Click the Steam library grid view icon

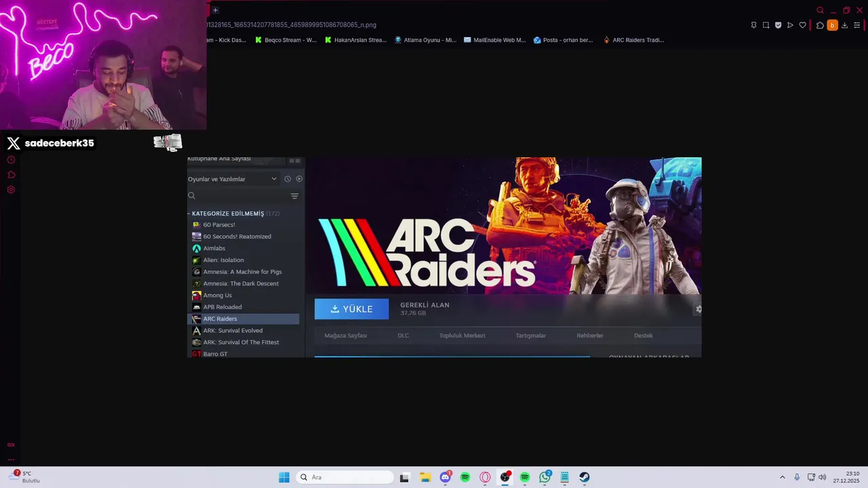294,161
